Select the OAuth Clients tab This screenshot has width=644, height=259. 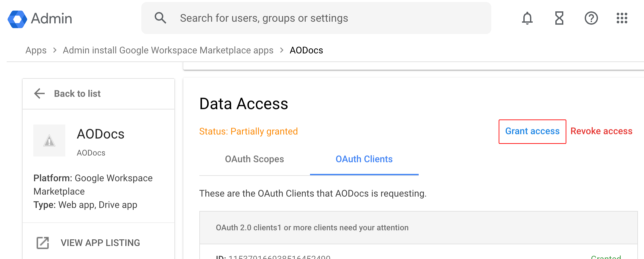(364, 159)
